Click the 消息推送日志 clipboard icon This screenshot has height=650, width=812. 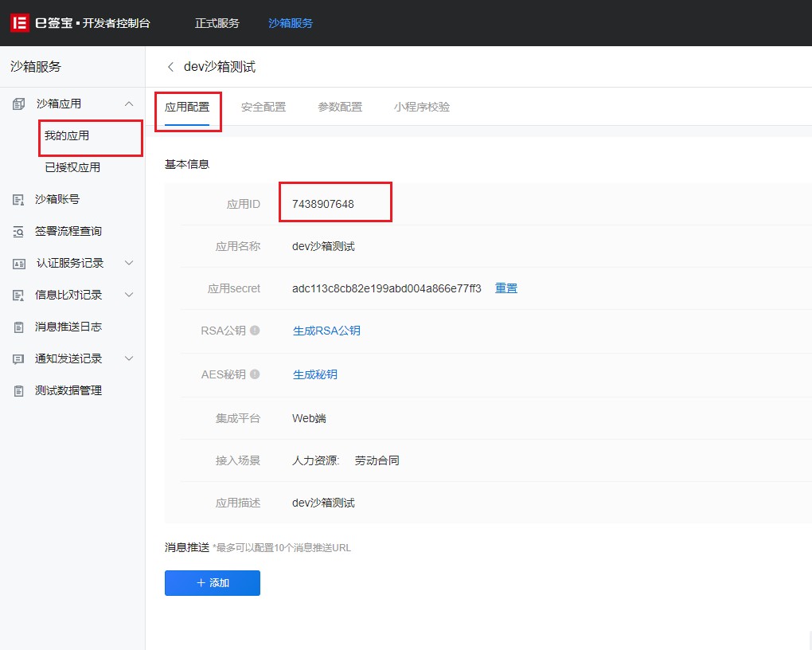point(19,327)
